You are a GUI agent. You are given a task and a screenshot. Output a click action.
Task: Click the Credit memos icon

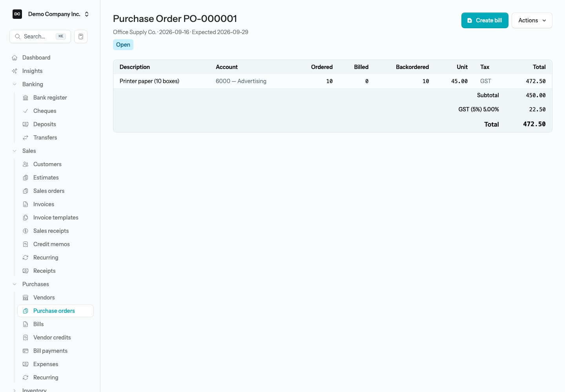click(26, 244)
